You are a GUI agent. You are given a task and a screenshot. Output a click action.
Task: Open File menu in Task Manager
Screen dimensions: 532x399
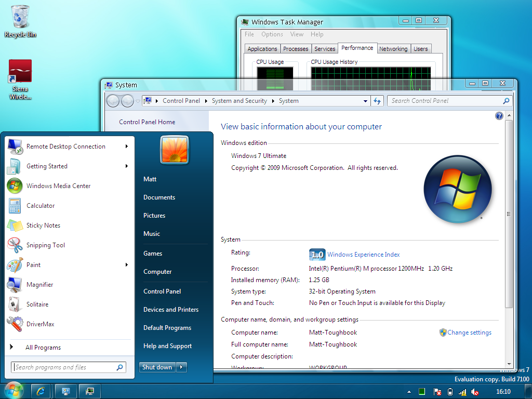[249, 34]
